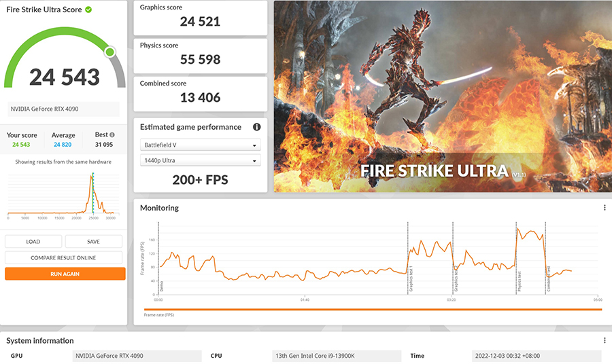This screenshot has height=364, width=612.
Task: Click the LOAD button
Action: (33, 242)
